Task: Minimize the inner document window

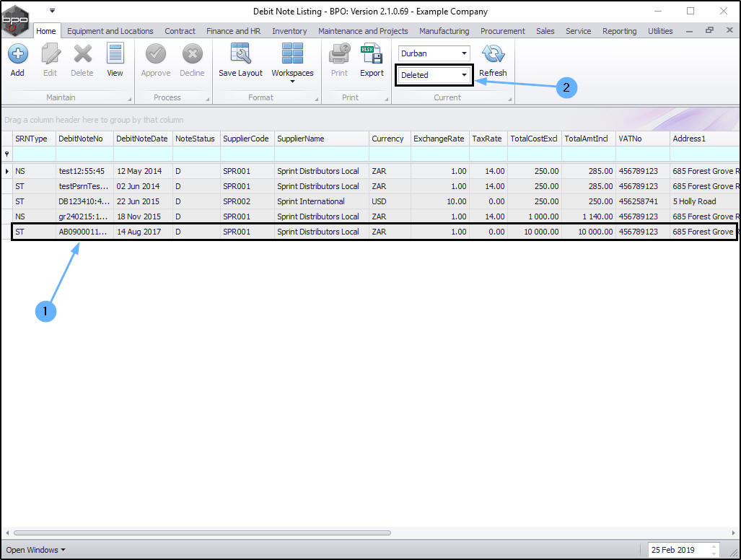Action: (x=690, y=31)
